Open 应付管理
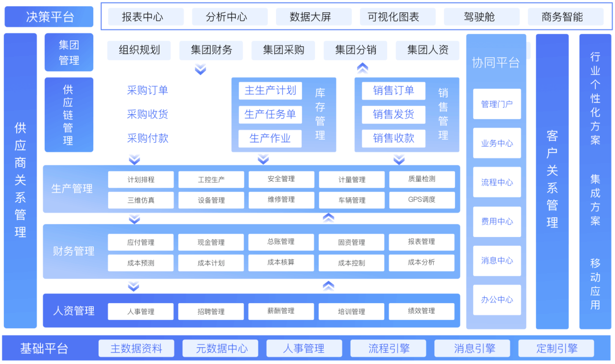This screenshot has height=364, width=615. (x=141, y=242)
